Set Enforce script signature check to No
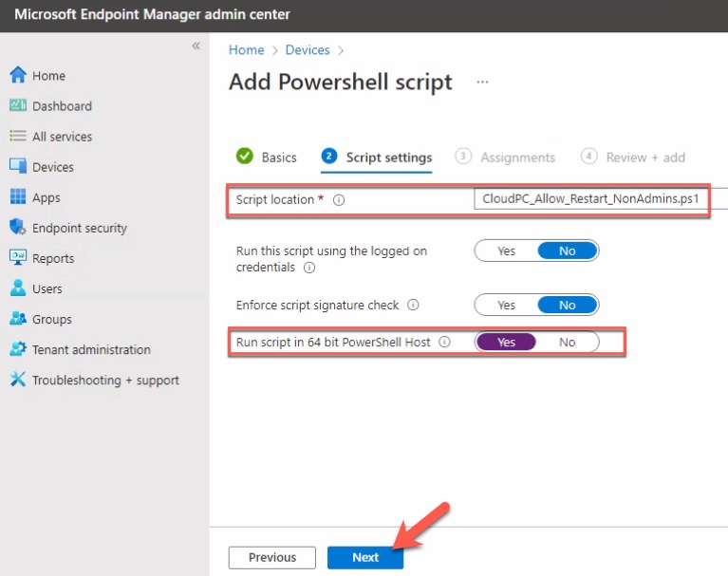Image resolution: width=728 pixels, height=576 pixels. coord(568,305)
